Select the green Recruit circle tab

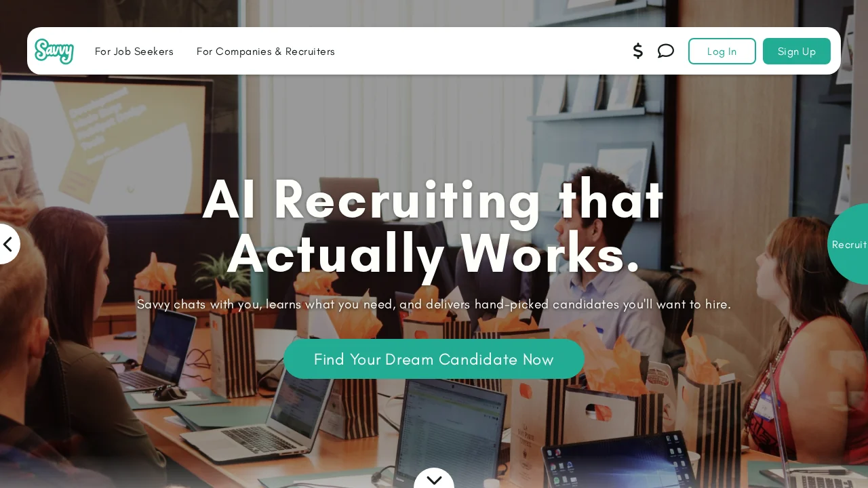pyautogui.click(x=848, y=244)
